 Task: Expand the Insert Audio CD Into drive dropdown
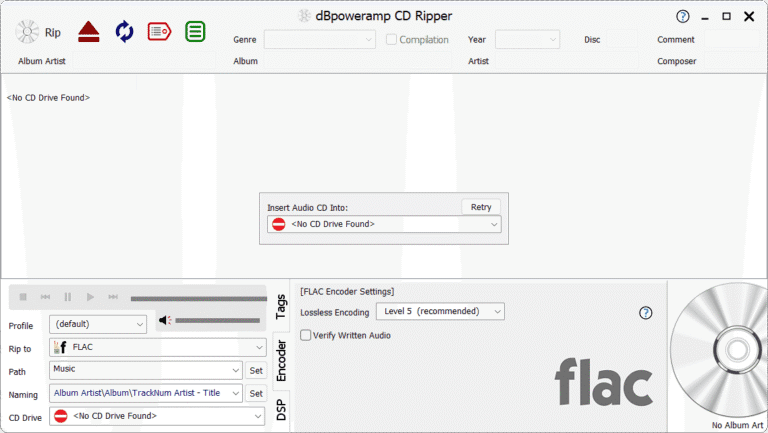click(384, 224)
